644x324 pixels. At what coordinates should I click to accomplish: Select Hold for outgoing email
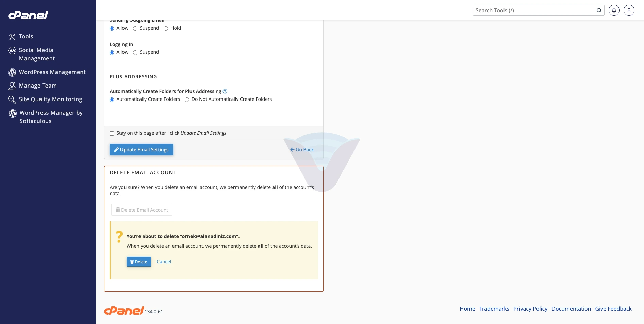click(x=166, y=28)
